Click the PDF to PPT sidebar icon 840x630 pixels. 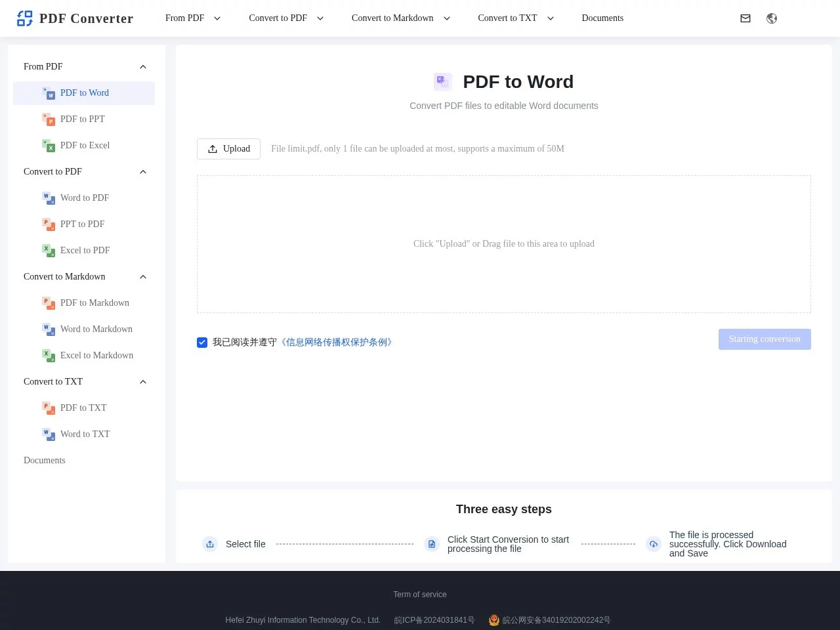coord(49,119)
